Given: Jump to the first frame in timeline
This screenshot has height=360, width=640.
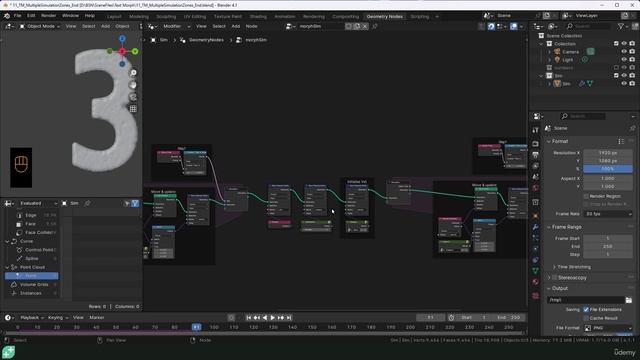Looking at the screenshot, I should (249, 318).
